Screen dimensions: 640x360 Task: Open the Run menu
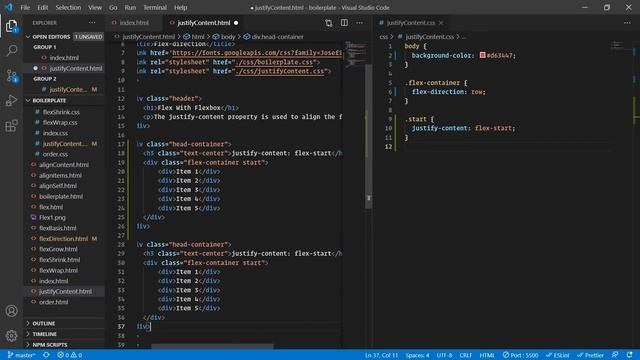[x=130, y=7]
